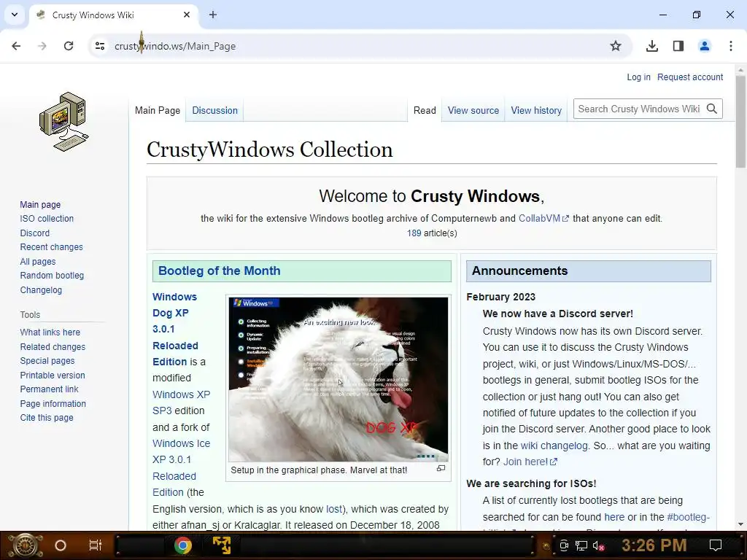This screenshot has width=747, height=560.
Task: Open the View history tab
Action: (x=536, y=111)
